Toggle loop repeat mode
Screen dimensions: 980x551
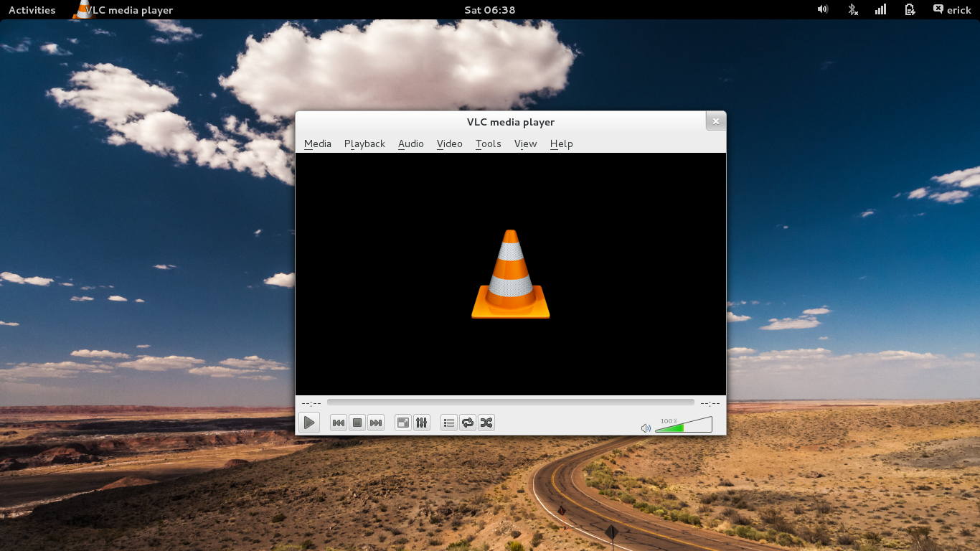click(468, 423)
